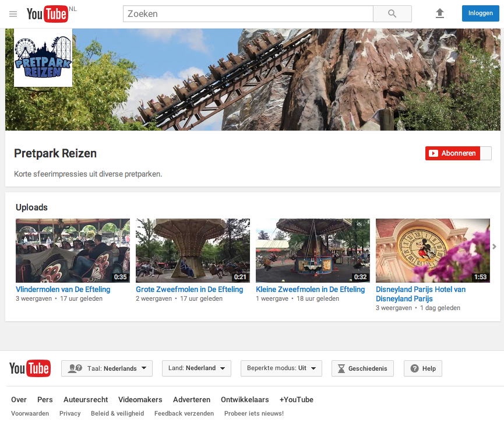Viewport: 504px width, 422px height.
Task: Expand the arrow next to Abonneren
Action: (485, 153)
